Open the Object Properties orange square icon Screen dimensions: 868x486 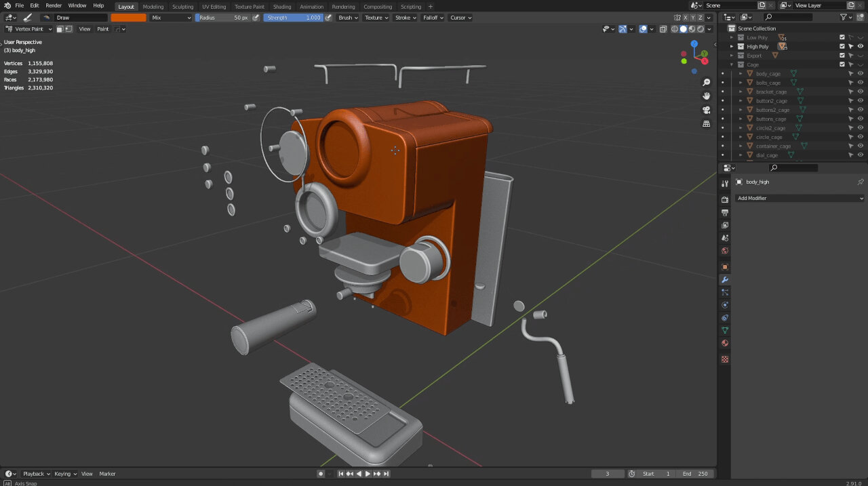(725, 268)
